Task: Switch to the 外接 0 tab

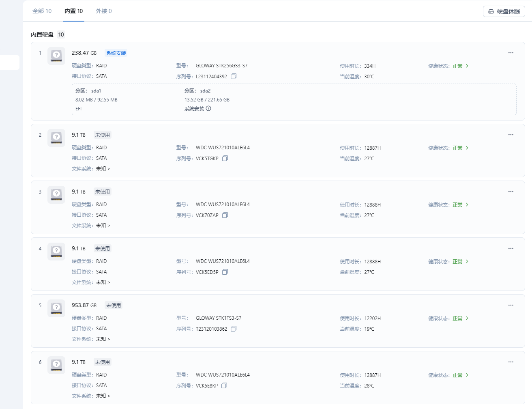Action: click(103, 11)
